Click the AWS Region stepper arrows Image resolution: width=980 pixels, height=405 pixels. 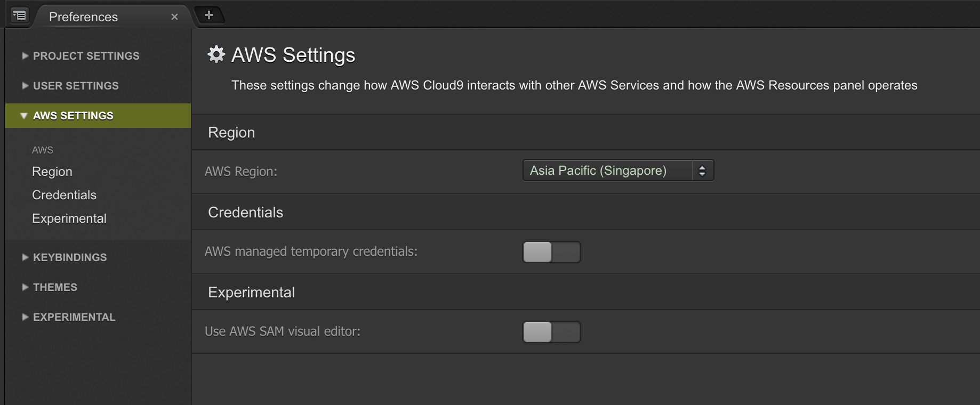(x=702, y=171)
